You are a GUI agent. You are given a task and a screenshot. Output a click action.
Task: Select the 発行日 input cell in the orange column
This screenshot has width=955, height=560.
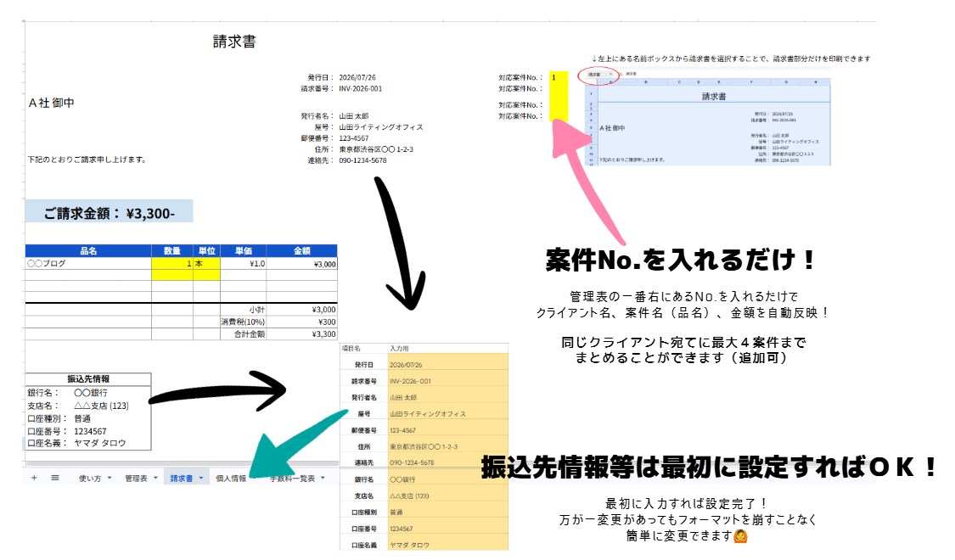pyautogui.click(x=447, y=365)
